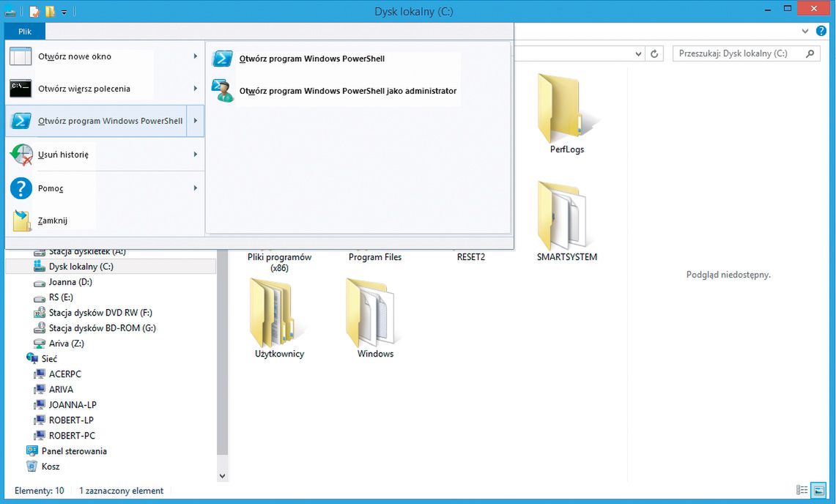The width and height of the screenshot is (836, 504).
Task: Refresh the current folder view
Action: pyautogui.click(x=654, y=54)
